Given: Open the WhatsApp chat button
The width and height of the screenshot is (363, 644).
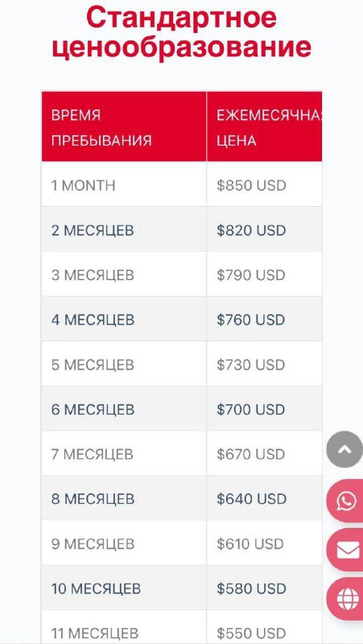Looking at the screenshot, I should [x=345, y=500].
